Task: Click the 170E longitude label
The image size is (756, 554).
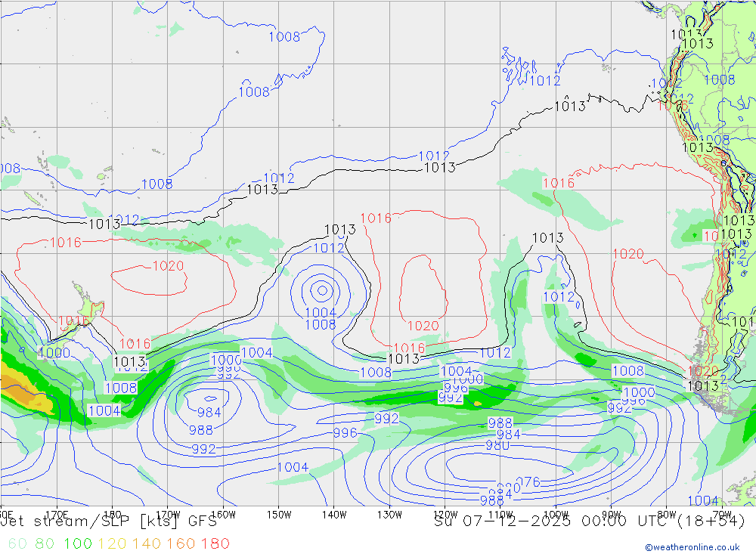Action: pyautogui.click(x=57, y=515)
